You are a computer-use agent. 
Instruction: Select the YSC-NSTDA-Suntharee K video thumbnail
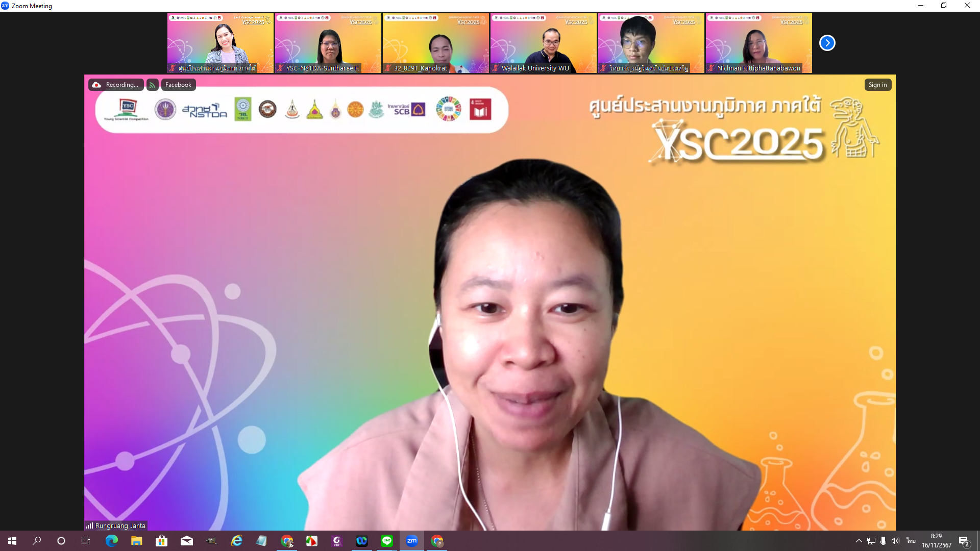pyautogui.click(x=328, y=43)
